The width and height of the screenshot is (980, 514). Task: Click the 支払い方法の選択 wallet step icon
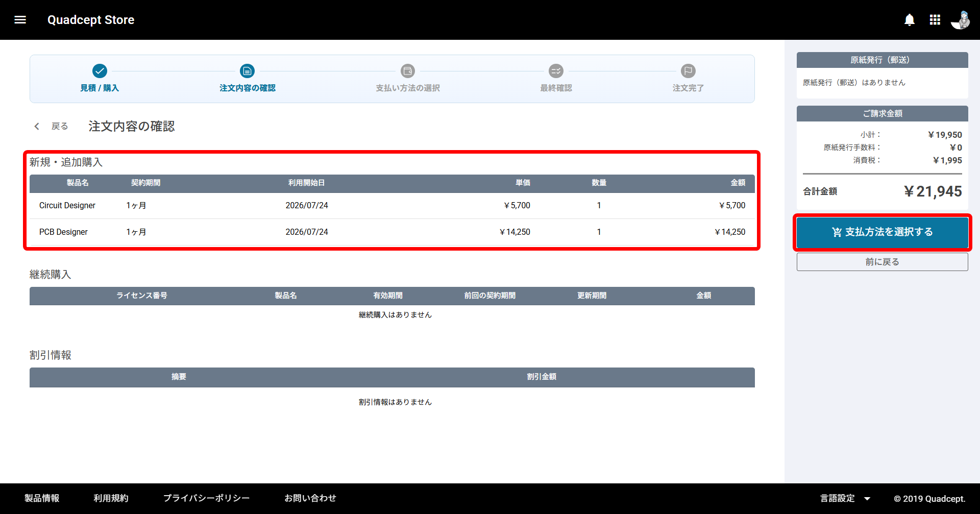[407, 71]
